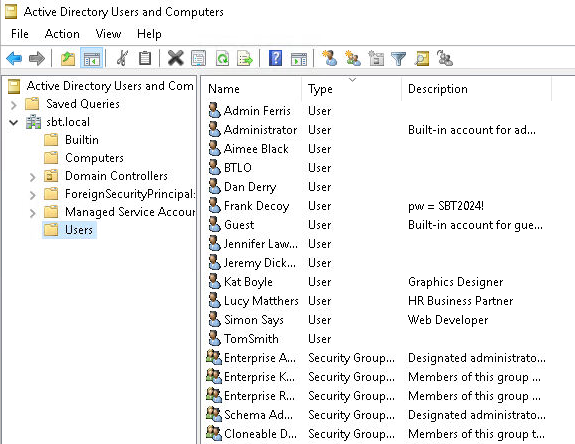Open the Help menu

click(149, 34)
